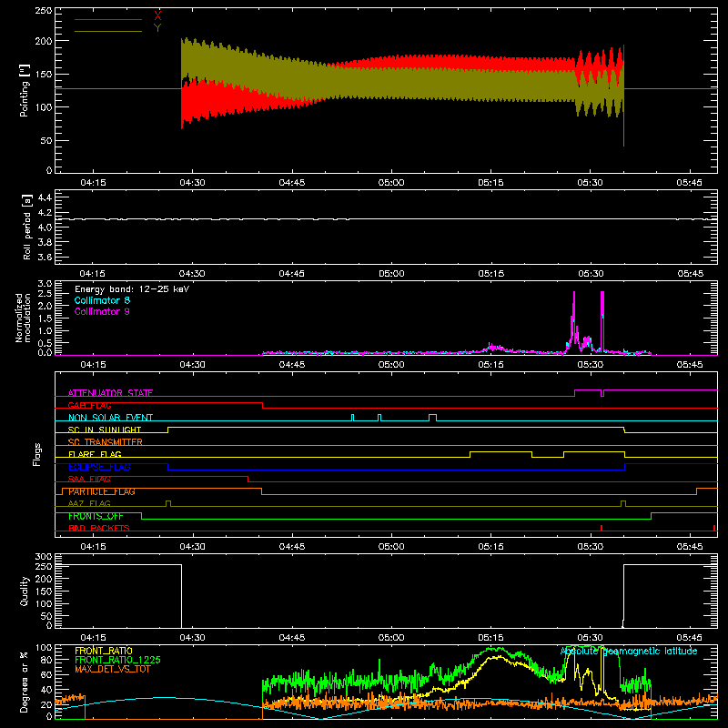Click the ATTENUATOR_STATE flag label

[x=110, y=393]
